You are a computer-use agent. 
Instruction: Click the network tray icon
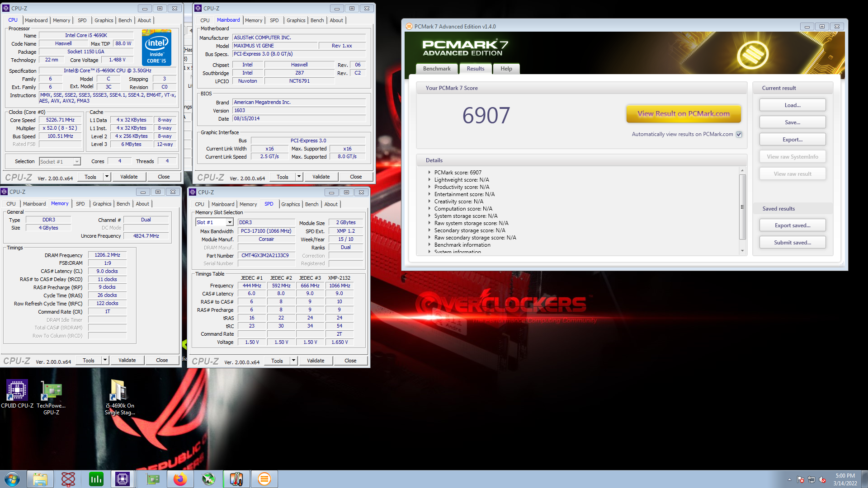click(x=811, y=479)
